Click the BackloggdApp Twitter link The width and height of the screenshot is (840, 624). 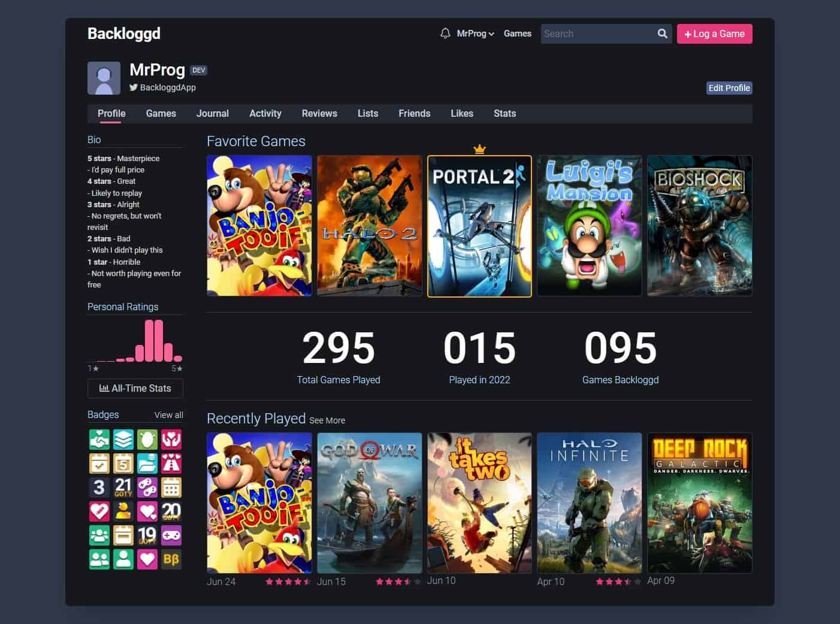tap(162, 87)
